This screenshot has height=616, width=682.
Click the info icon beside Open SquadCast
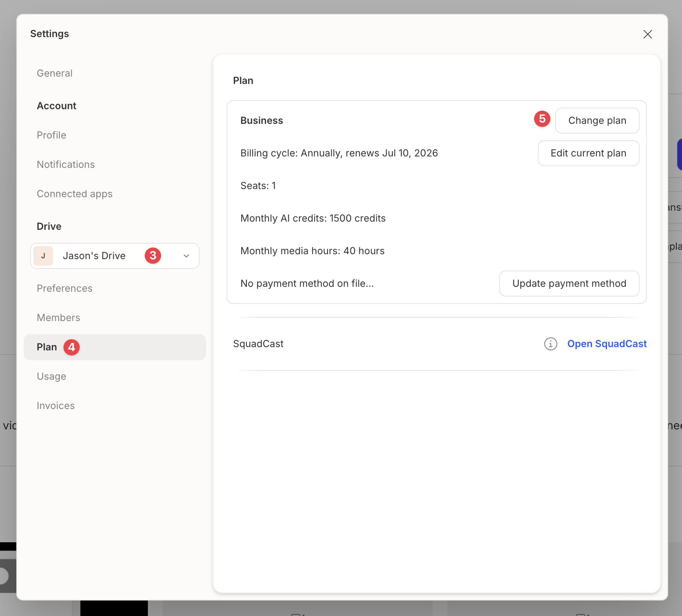pyautogui.click(x=550, y=344)
